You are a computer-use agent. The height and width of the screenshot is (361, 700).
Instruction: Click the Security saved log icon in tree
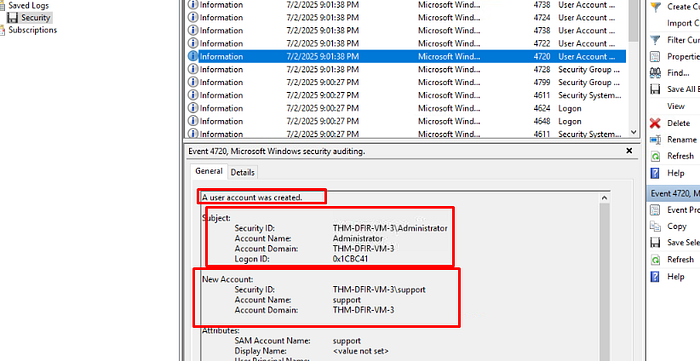tap(12, 18)
